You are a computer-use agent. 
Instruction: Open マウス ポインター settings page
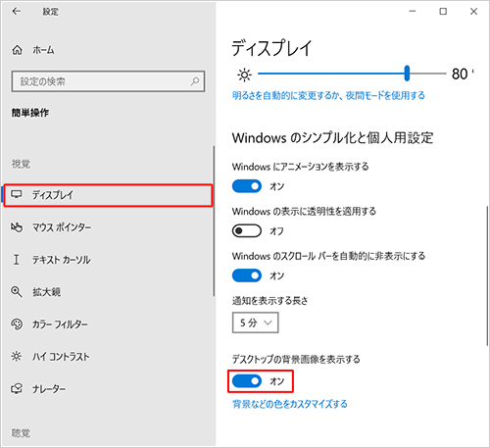pos(108,227)
